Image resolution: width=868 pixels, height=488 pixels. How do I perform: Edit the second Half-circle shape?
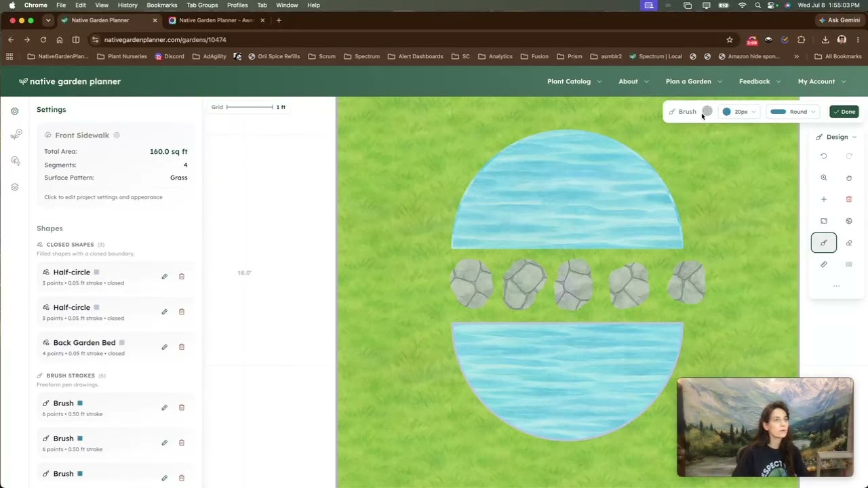[164, 312]
